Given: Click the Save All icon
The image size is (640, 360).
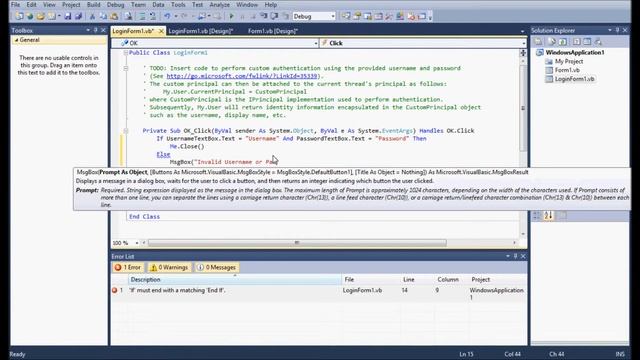Looking at the screenshot, I should point(78,16).
